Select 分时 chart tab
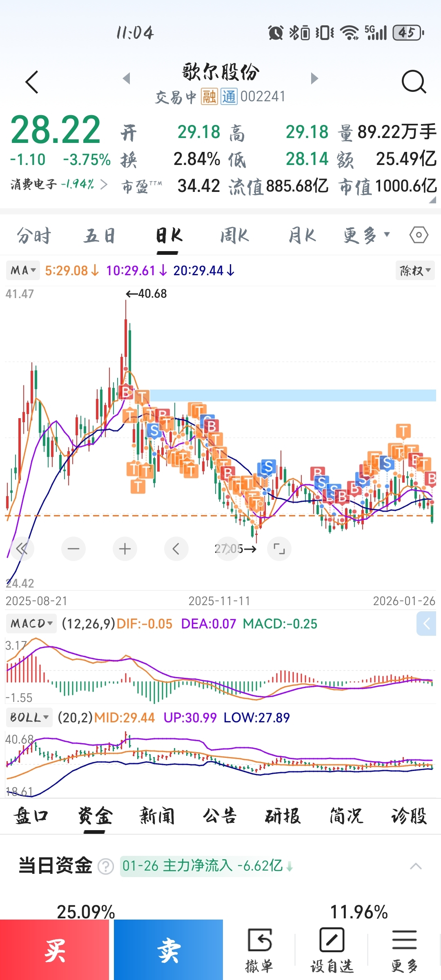Screen dimensions: 441x980 (34, 236)
